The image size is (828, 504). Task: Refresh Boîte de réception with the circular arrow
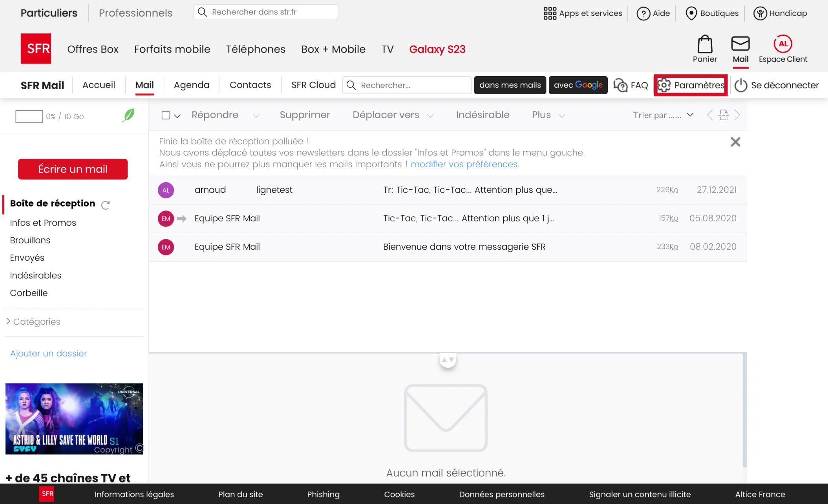click(x=105, y=205)
